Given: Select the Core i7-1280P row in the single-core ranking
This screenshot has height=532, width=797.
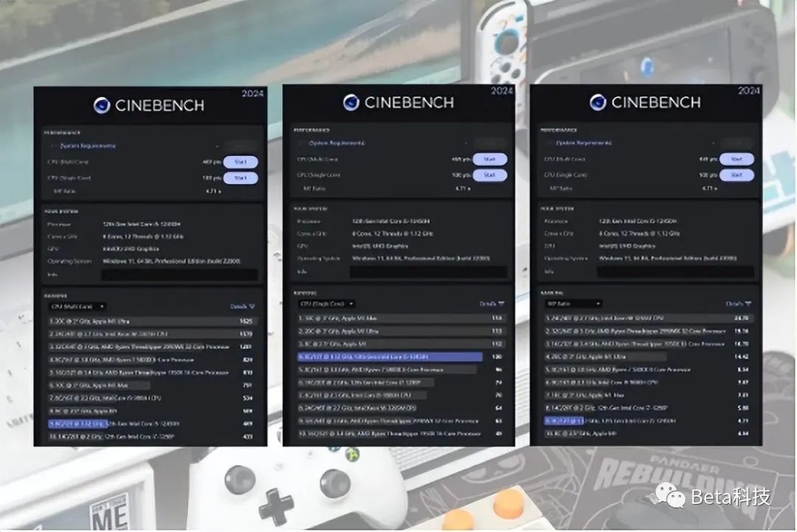Looking at the screenshot, I should pos(401,383).
